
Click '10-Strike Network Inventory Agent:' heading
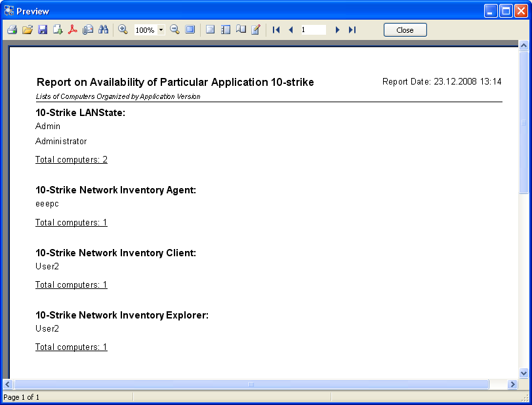(115, 190)
